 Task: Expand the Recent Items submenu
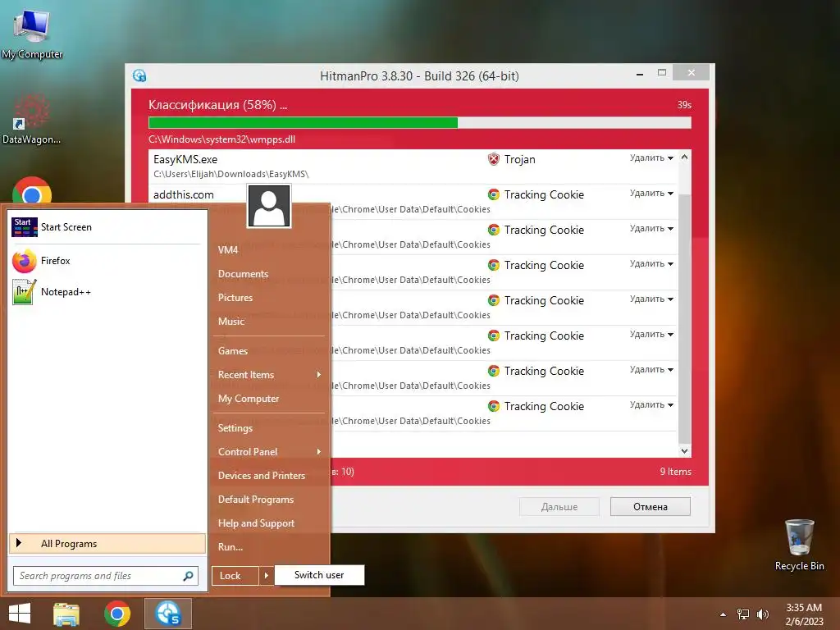pyautogui.click(x=318, y=375)
